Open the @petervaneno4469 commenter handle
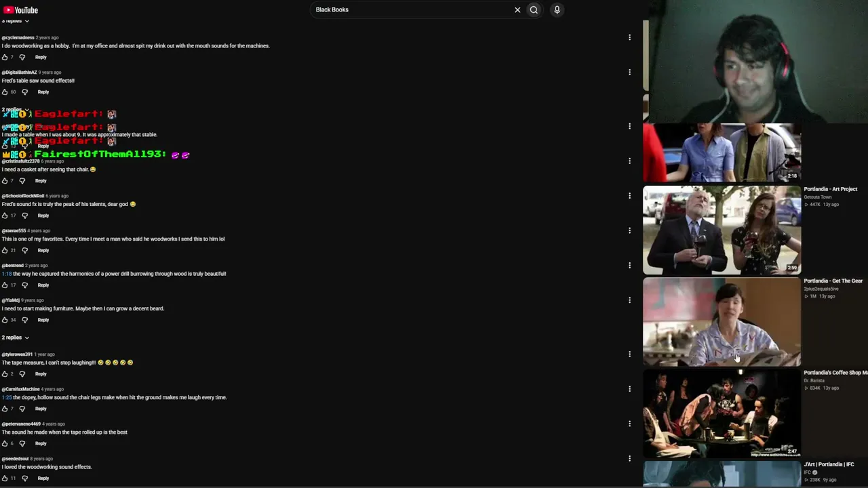Image resolution: width=868 pixels, height=488 pixels. tap(21, 424)
